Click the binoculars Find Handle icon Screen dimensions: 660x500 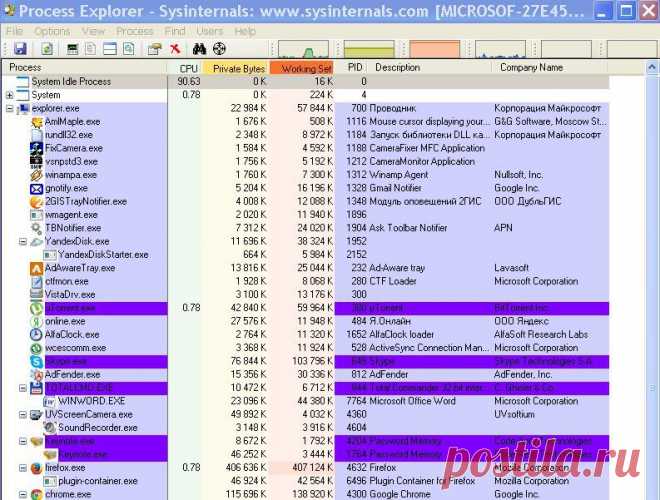pos(199,49)
